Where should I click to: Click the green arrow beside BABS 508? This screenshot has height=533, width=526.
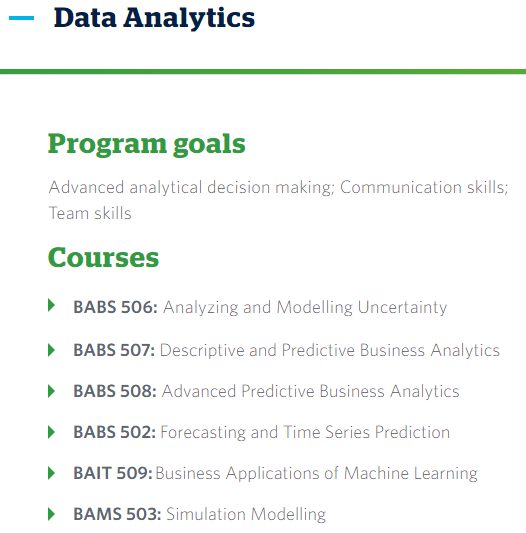[x=51, y=391]
